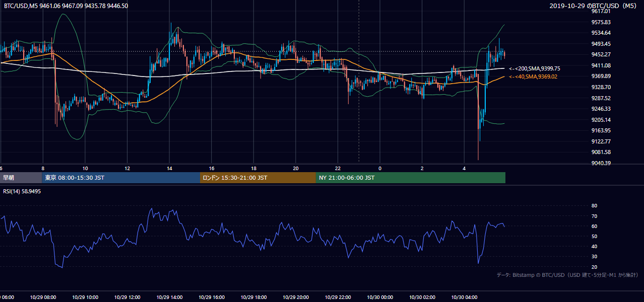Click the 40 SMA 9369.02 label
The image size is (644, 302).
pos(533,77)
